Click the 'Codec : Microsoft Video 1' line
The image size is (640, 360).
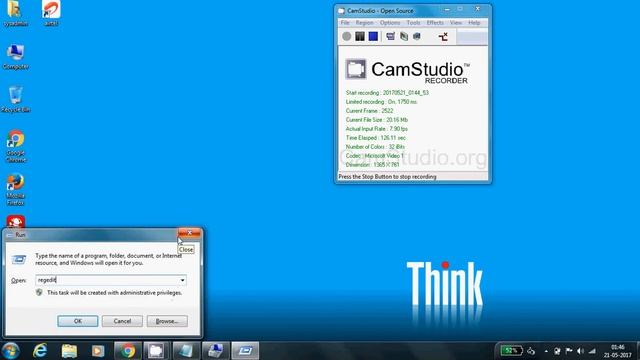[x=375, y=156]
